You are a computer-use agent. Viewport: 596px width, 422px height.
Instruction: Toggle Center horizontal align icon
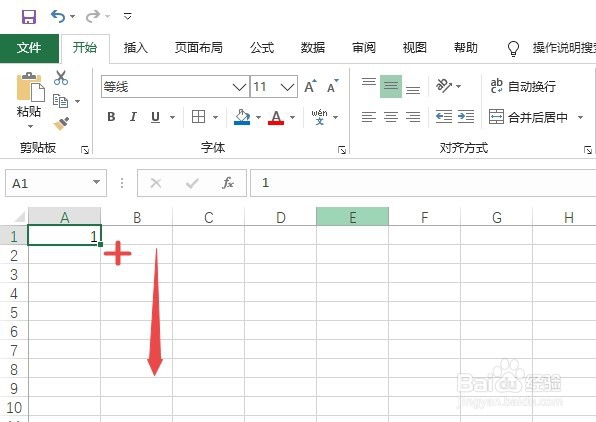tap(391, 117)
